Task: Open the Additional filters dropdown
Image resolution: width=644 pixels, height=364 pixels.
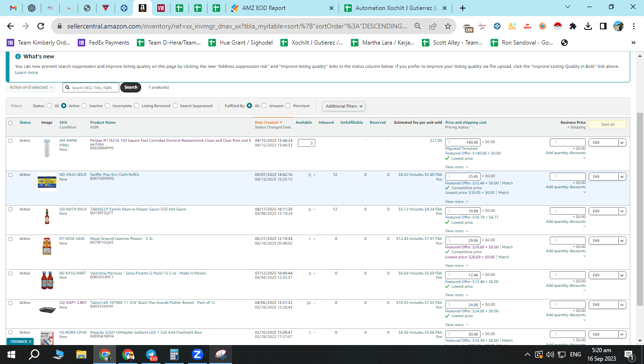Action: click(344, 106)
